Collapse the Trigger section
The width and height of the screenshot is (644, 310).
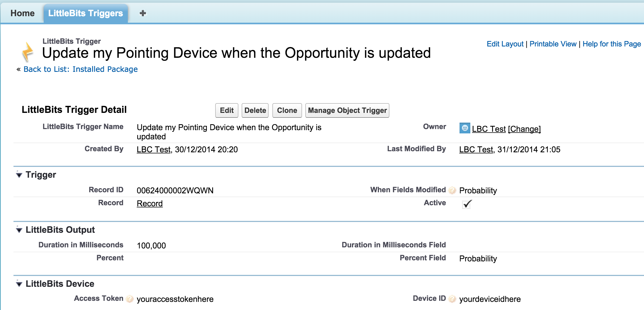[x=19, y=175]
